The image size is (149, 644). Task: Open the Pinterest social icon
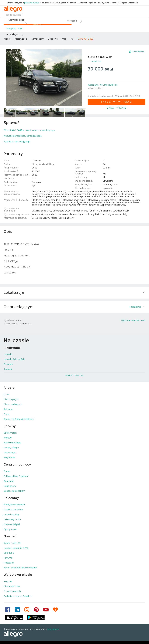[37, 609]
